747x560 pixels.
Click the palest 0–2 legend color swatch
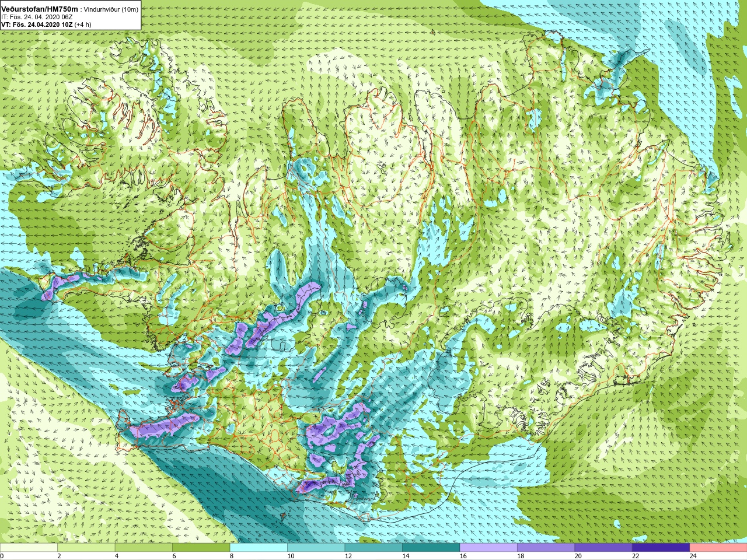click(29, 548)
